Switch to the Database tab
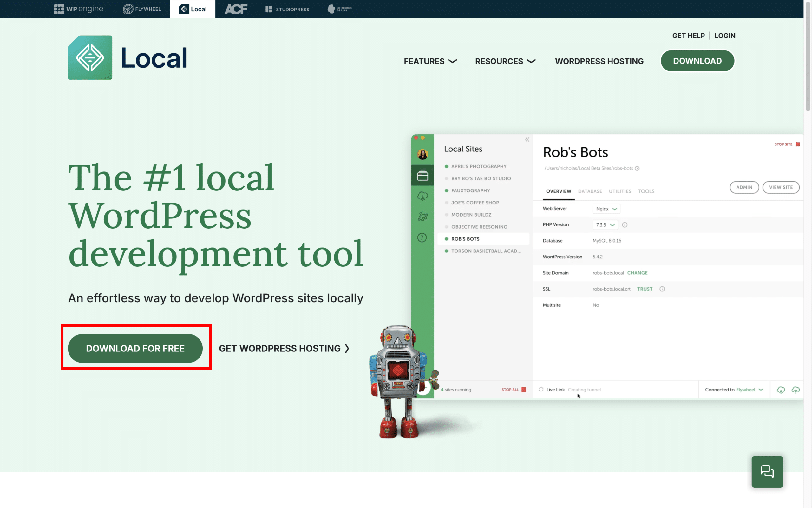 click(x=590, y=191)
